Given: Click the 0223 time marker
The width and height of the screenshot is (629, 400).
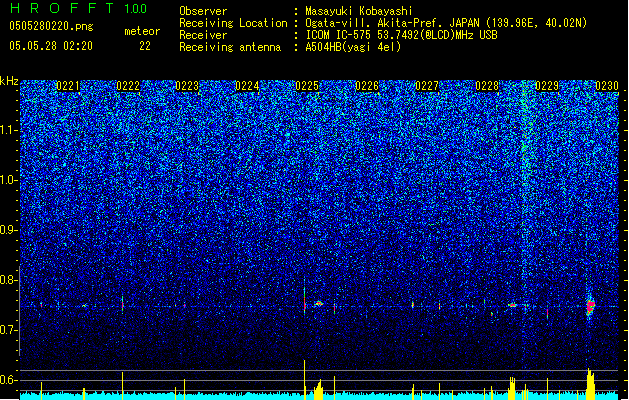Looking at the screenshot, I should point(187,86).
